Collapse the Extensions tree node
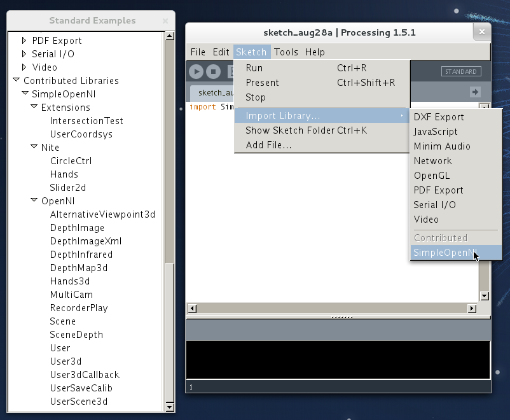This screenshot has height=420, width=510. pyautogui.click(x=34, y=106)
